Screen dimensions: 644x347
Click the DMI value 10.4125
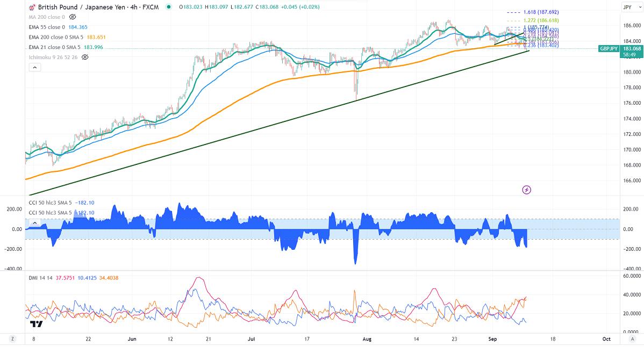(87, 278)
